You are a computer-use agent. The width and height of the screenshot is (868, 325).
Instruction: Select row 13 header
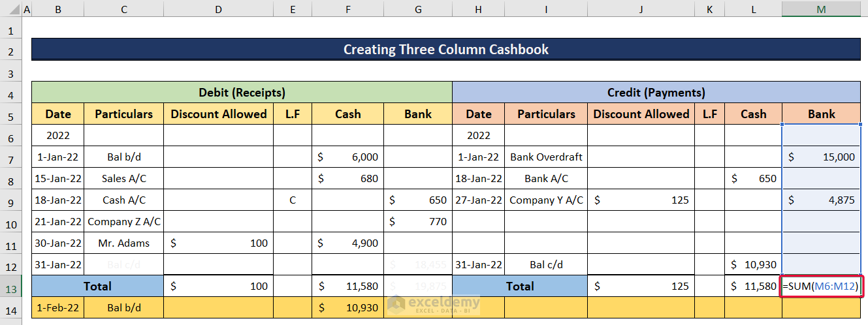[x=11, y=286]
